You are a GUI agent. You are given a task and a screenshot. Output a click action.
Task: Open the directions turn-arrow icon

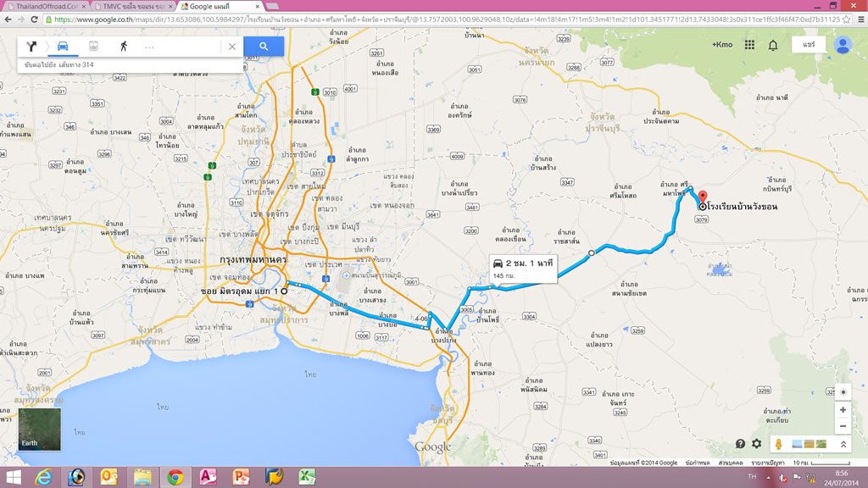tap(33, 47)
